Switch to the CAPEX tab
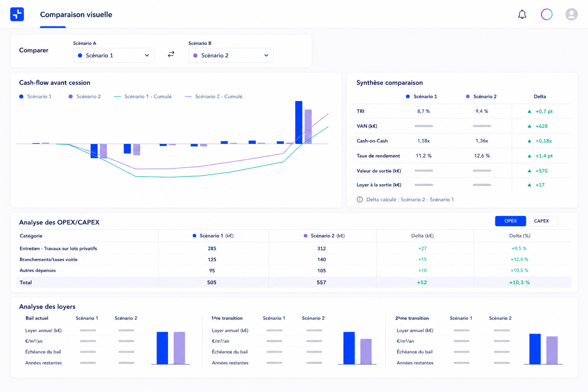Viewport: 588px width, 392px height. (541, 221)
